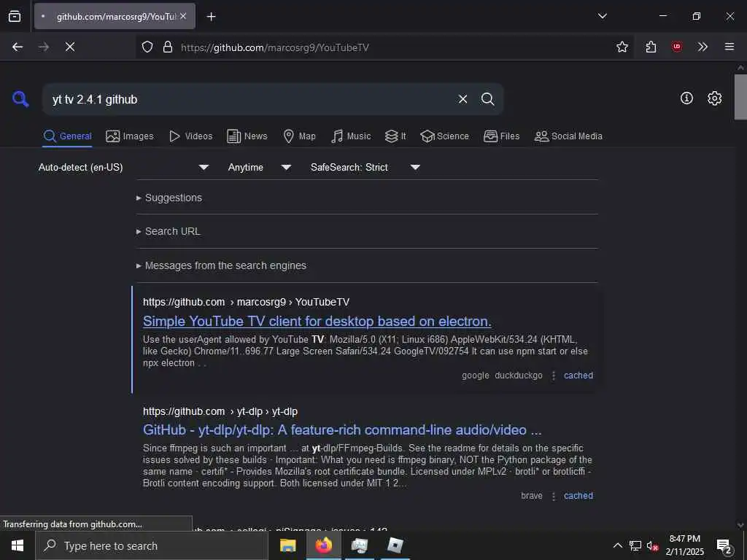Switch to the News search tab
Viewport: 747px width, 560px height.
click(247, 136)
